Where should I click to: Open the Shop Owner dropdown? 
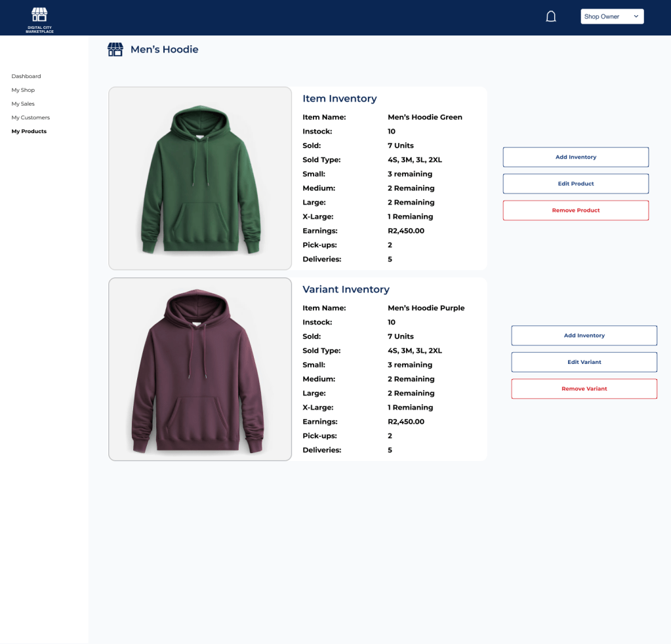coord(611,16)
